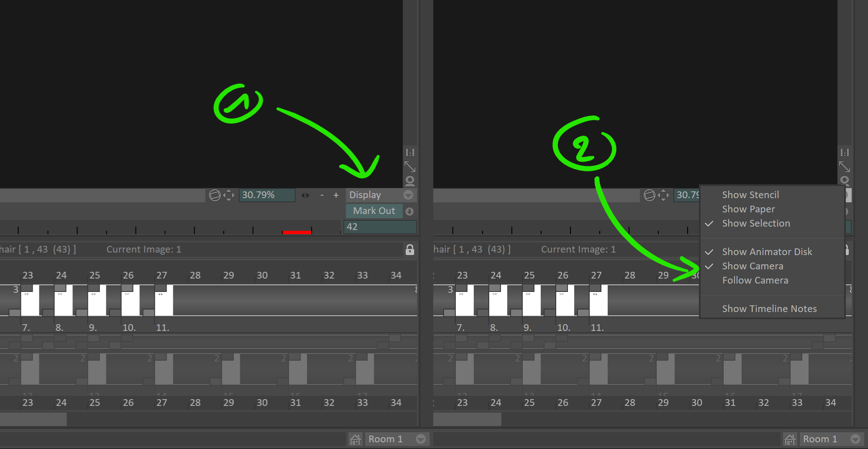Click the home icon beside Room 1

tap(355, 439)
